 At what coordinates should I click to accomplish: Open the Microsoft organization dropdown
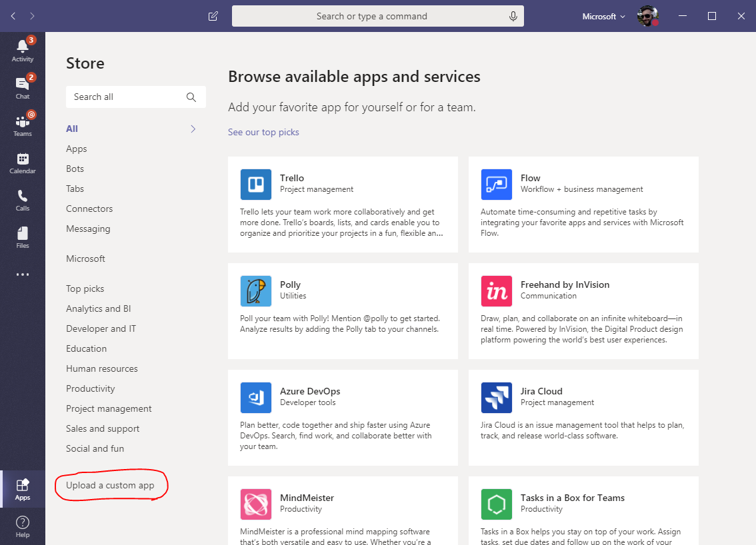[x=603, y=17]
